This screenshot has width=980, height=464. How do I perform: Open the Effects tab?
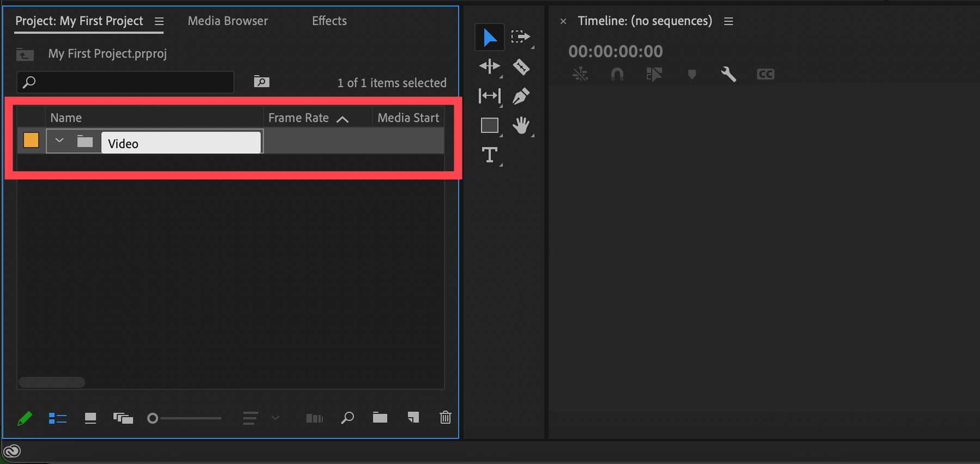click(x=329, y=21)
